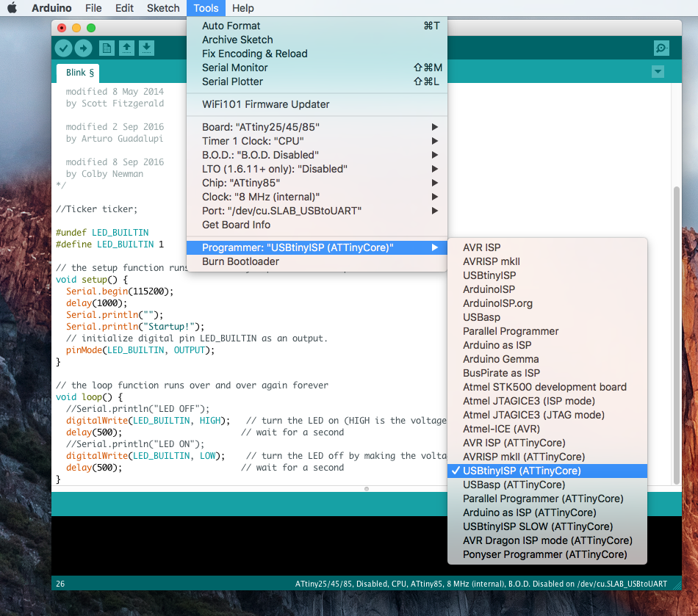Click the '#define LED_BUILTIN 1' line
698x616 pixels.
coord(109,244)
